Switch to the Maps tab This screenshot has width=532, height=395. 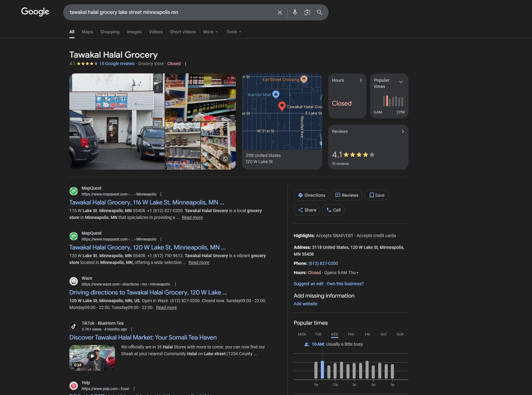click(x=87, y=32)
